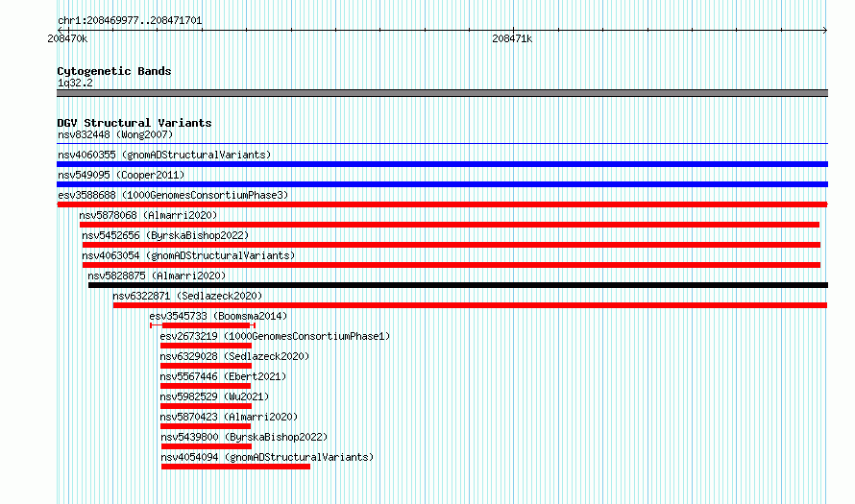This screenshot has width=855, height=504.
Task: Click the Cytogenetic Bands track title
Action: click(114, 71)
